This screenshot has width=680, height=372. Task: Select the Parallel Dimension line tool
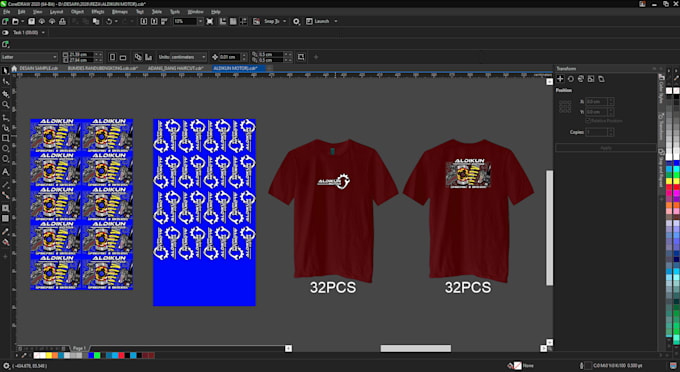click(x=5, y=185)
